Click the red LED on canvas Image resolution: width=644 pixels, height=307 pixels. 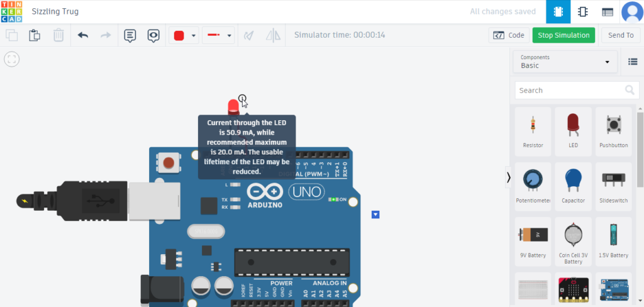[x=233, y=106]
